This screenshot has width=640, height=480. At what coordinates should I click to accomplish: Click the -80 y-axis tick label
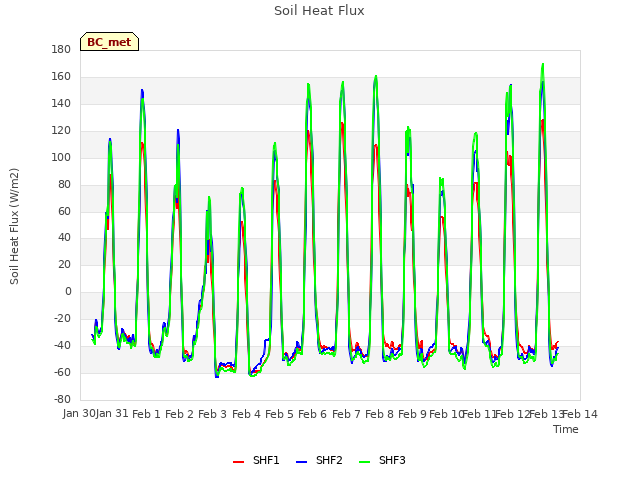62,400
